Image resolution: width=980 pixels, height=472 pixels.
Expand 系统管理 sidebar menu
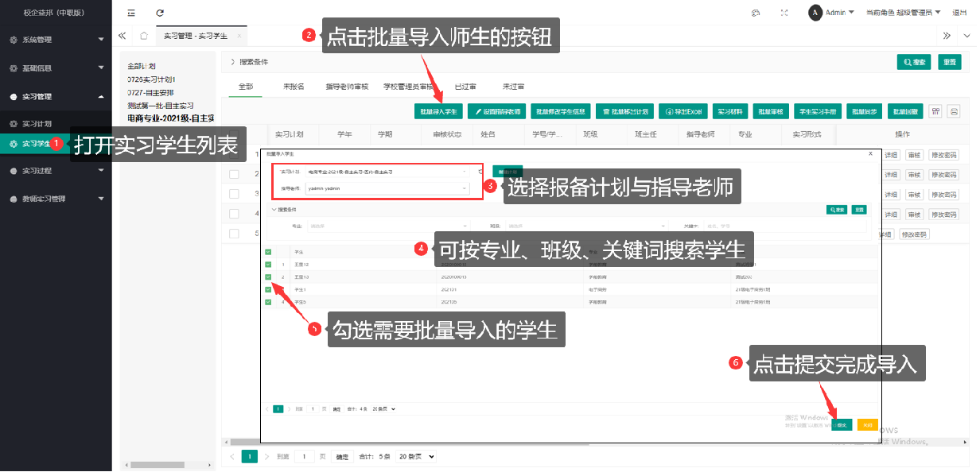(56, 39)
